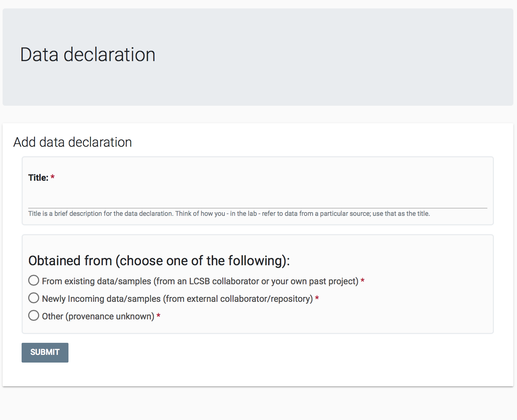The height and width of the screenshot is (420, 517).
Task: Click the 'Data declaration' page heading
Action: coord(88,55)
